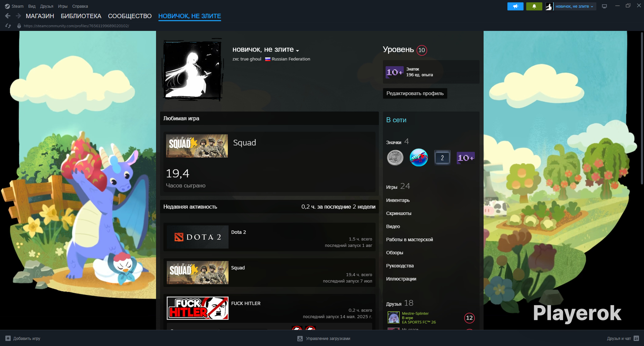Open Mestre-Splinter's friend avatar
The width and height of the screenshot is (644, 346).
tap(393, 317)
